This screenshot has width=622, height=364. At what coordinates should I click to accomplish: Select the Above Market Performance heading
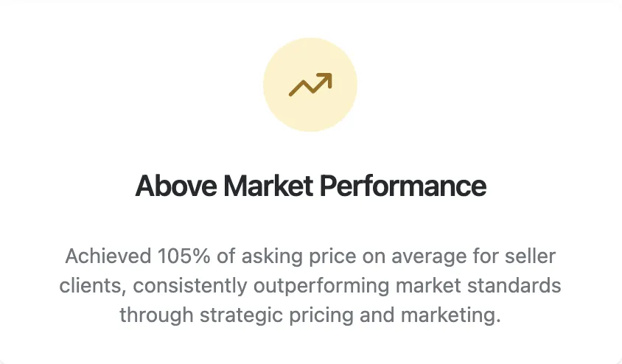[310, 186]
